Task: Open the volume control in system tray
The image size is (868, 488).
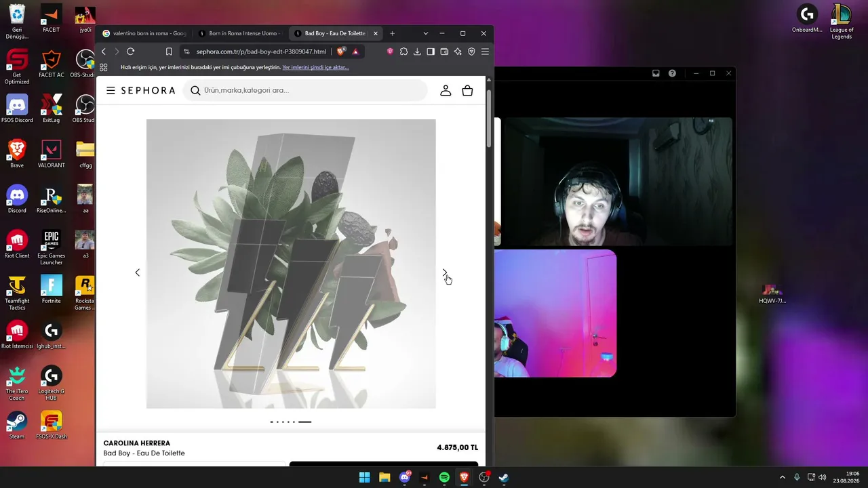Action: (x=823, y=477)
